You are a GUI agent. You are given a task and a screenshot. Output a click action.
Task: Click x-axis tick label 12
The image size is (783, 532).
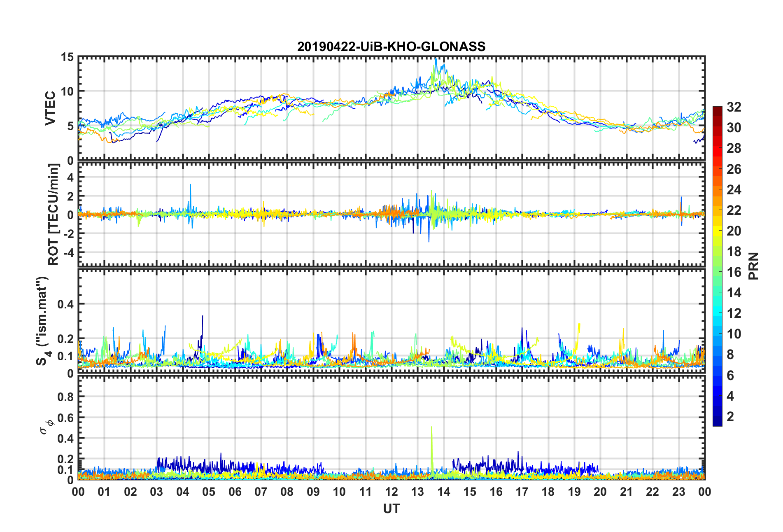click(391, 492)
